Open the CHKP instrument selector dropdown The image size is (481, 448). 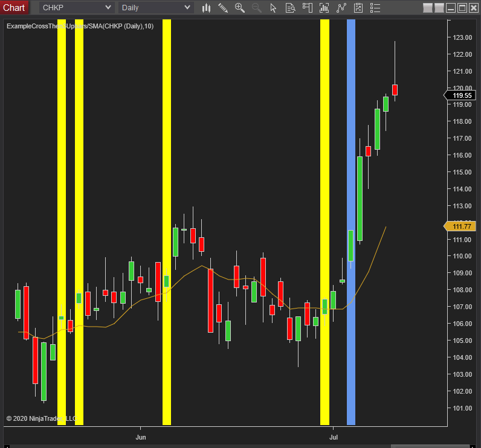[76, 8]
